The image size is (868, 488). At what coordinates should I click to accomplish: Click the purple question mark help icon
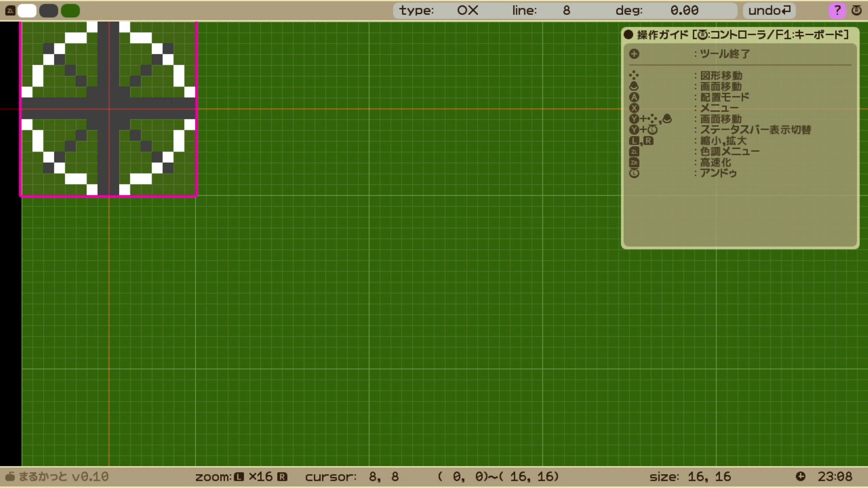pos(837,10)
